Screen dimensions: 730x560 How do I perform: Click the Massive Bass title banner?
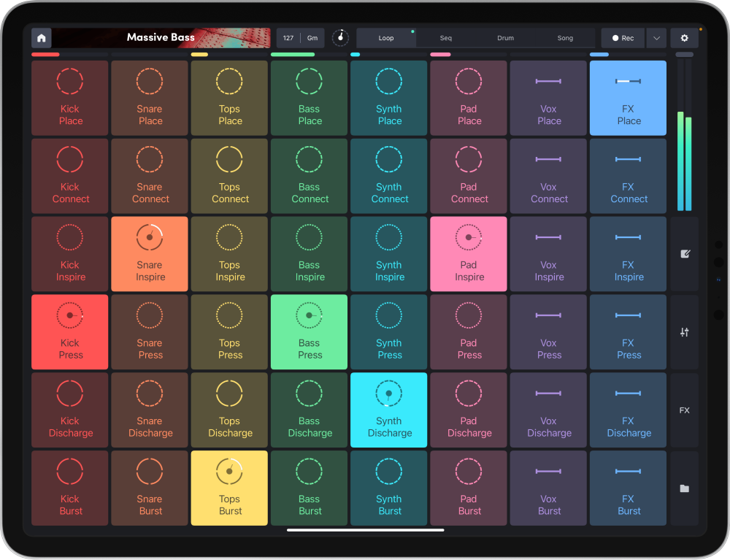[x=161, y=37]
